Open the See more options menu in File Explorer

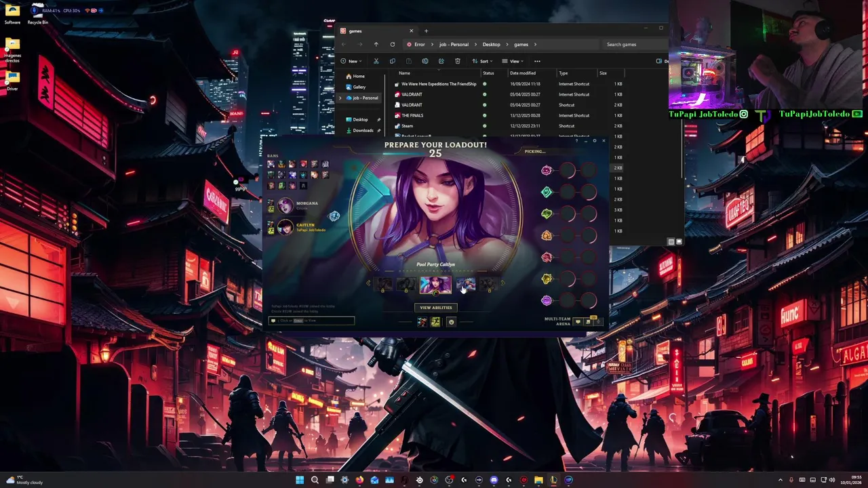click(537, 61)
